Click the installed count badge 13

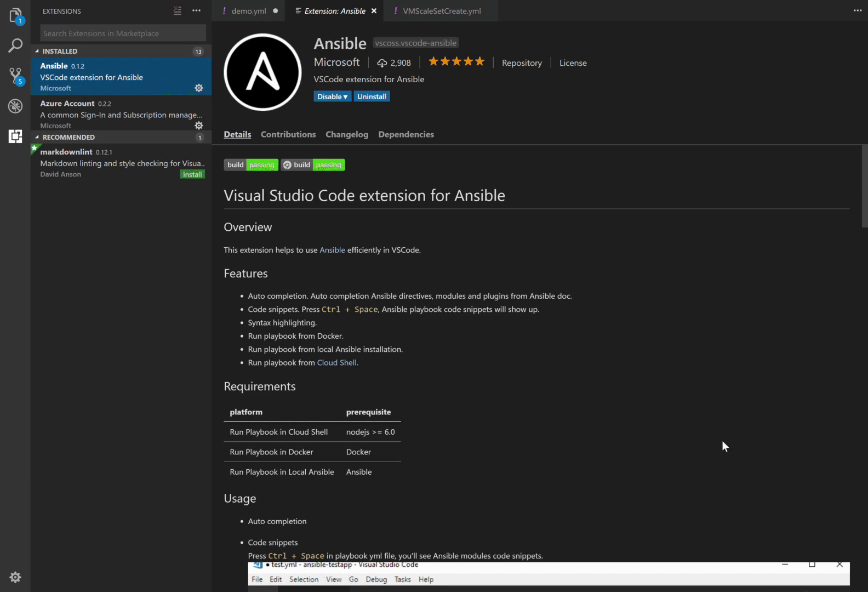point(198,52)
